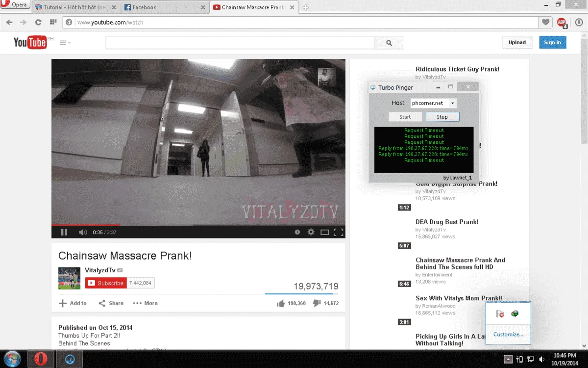Open the VitalyzdTv channel name link
The image size is (588, 368).
tap(100, 270)
